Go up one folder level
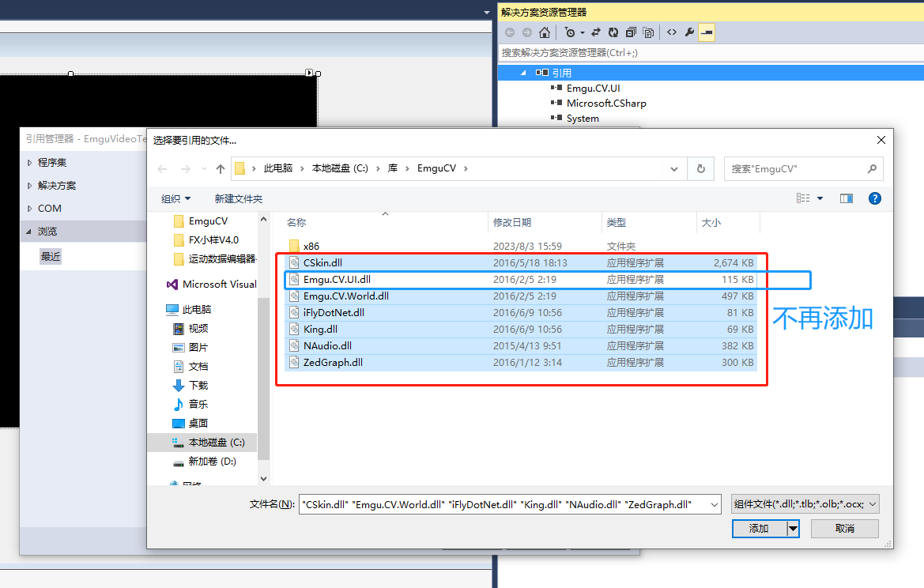The width and height of the screenshot is (924, 588). (221, 169)
